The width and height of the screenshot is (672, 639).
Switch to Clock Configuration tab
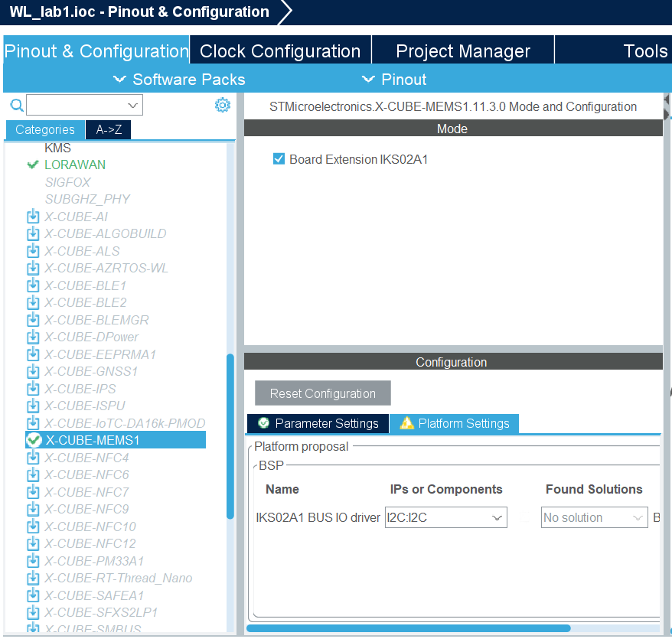[x=280, y=51]
